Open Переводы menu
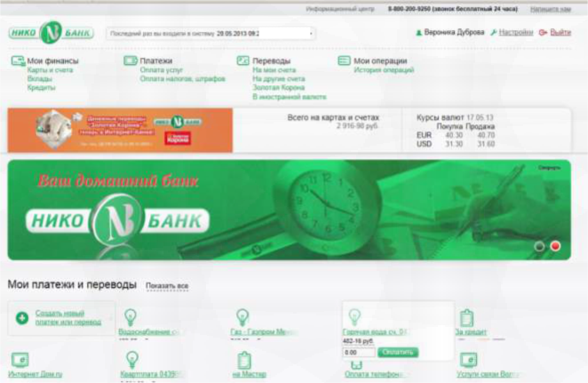Image resolution: width=588 pixels, height=383 pixels. [272, 60]
